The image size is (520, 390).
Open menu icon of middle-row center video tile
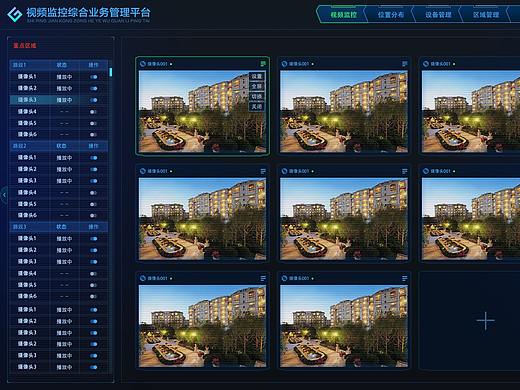(404, 171)
